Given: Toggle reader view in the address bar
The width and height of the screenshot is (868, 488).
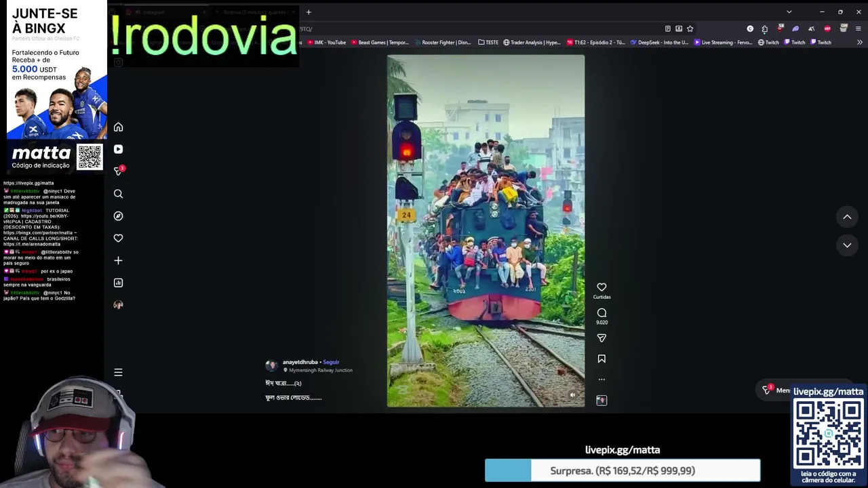Looking at the screenshot, I should (x=668, y=28).
